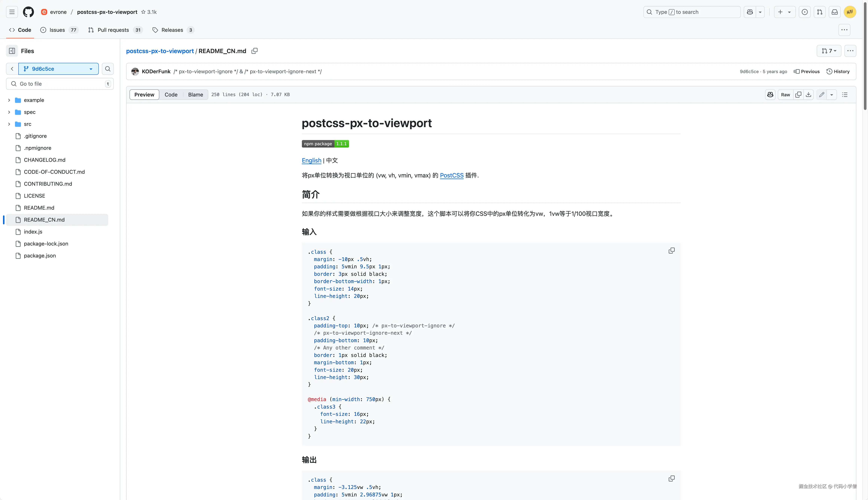Screen dimensions: 868x500
Task: Switch to Preview view
Action: click(x=144, y=94)
